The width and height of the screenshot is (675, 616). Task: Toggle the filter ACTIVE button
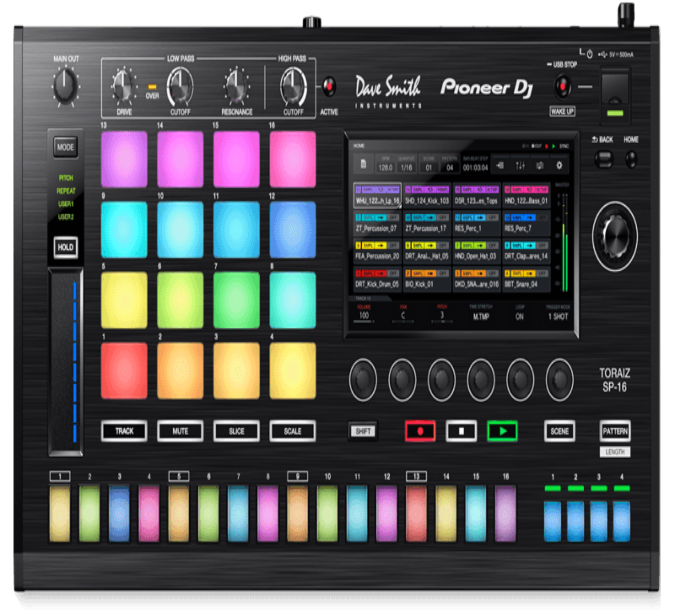[329, 87]
